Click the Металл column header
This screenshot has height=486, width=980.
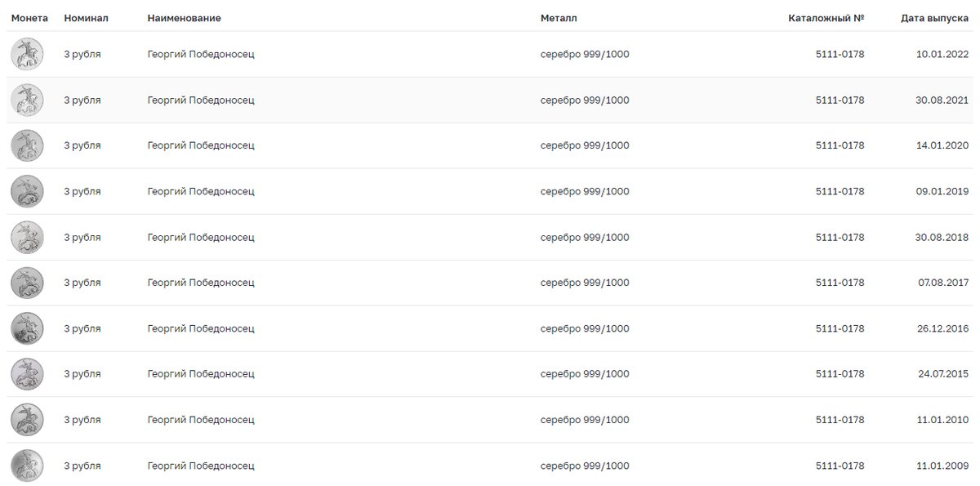(559, 18)
